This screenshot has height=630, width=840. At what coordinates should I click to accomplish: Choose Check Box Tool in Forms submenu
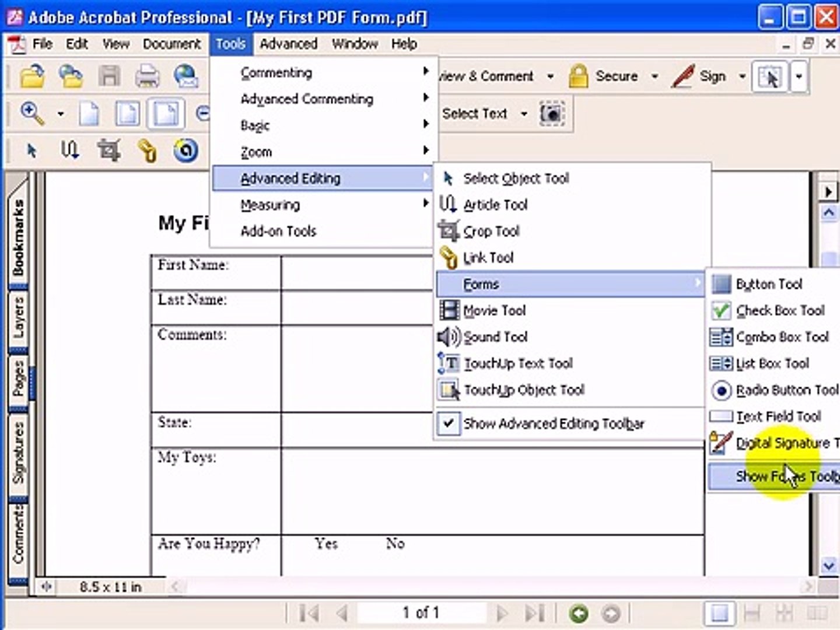[775, 310]
